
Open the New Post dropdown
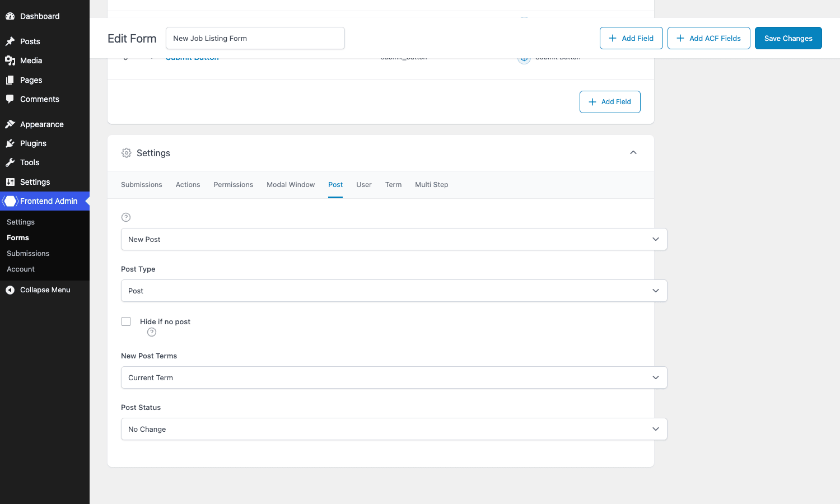click(x=394, y=239)
